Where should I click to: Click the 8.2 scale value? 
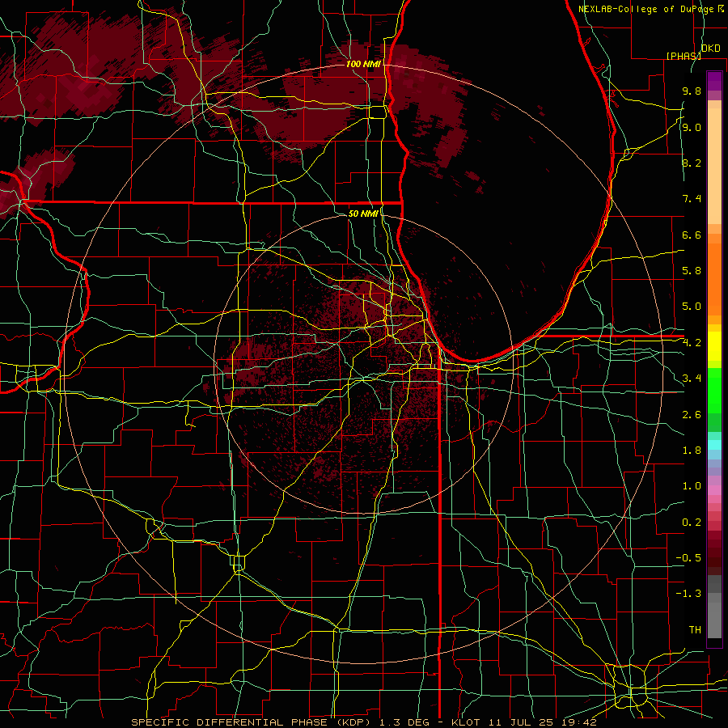pos(692,163)
